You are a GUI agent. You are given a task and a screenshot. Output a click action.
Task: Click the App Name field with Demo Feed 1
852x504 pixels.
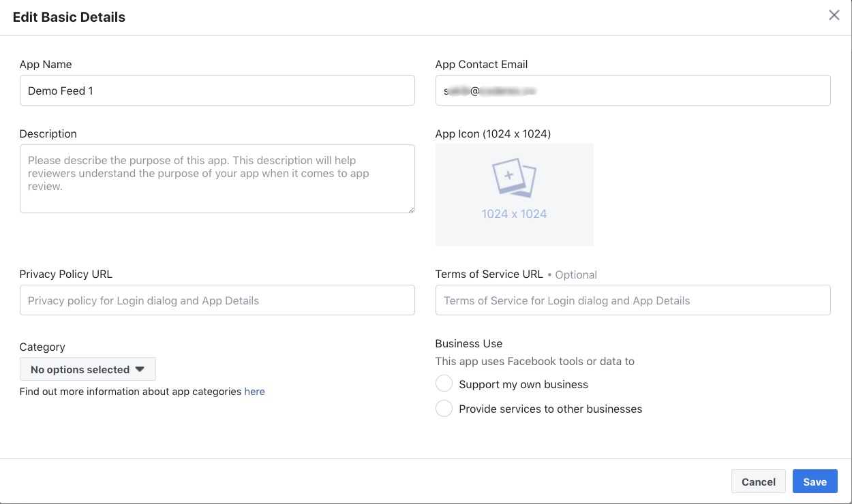point(217,91)
